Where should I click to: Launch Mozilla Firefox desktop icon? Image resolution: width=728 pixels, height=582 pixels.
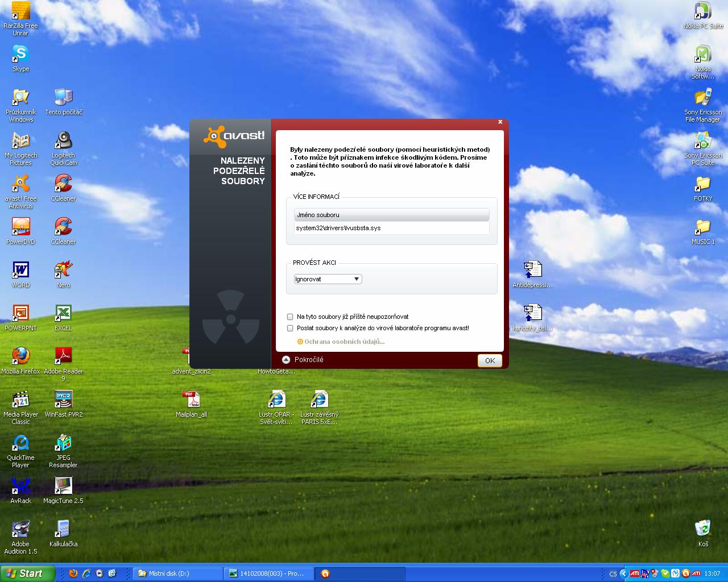click(20, 357)
